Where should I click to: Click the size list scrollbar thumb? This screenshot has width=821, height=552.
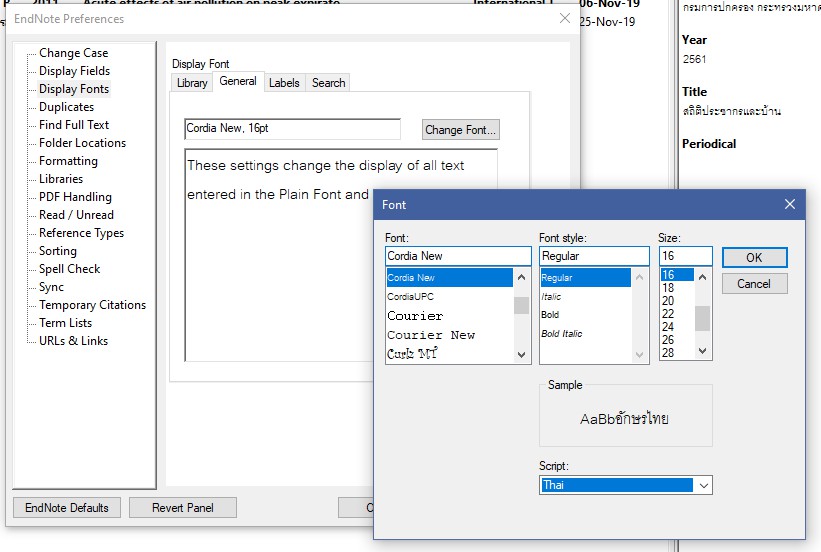[x=703, y=319]
